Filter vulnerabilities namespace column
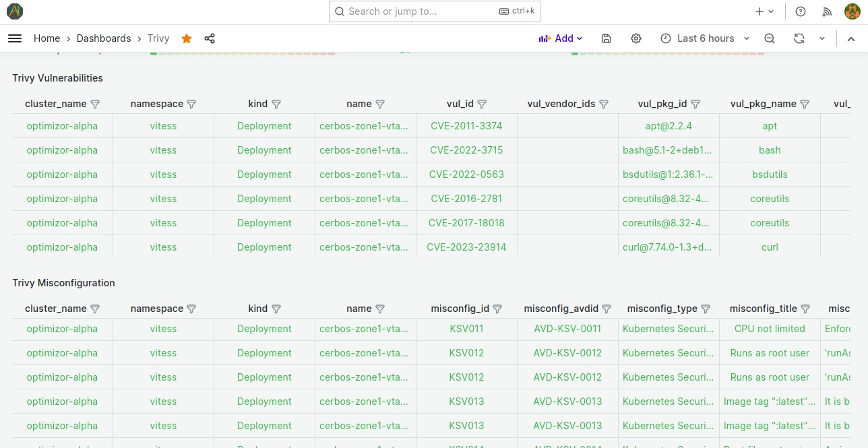This screenshot has height=448, width=868. tap(191, 104)
